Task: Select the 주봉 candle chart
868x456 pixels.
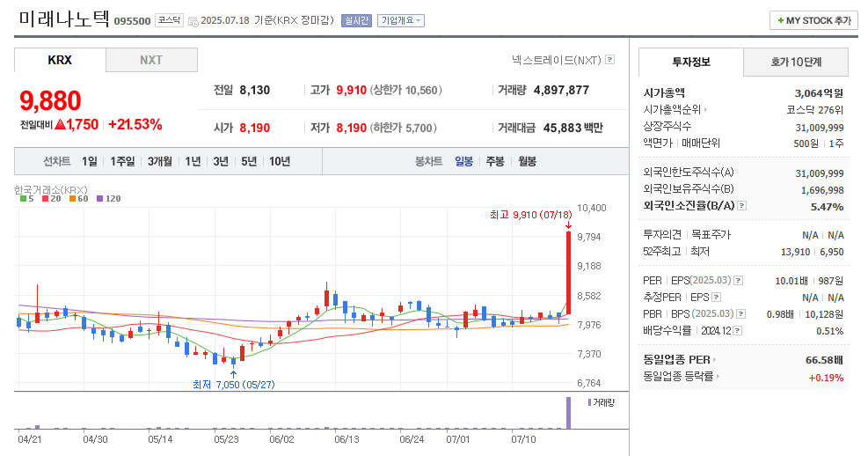Action: pyautogui.click(x=495, y=161)
